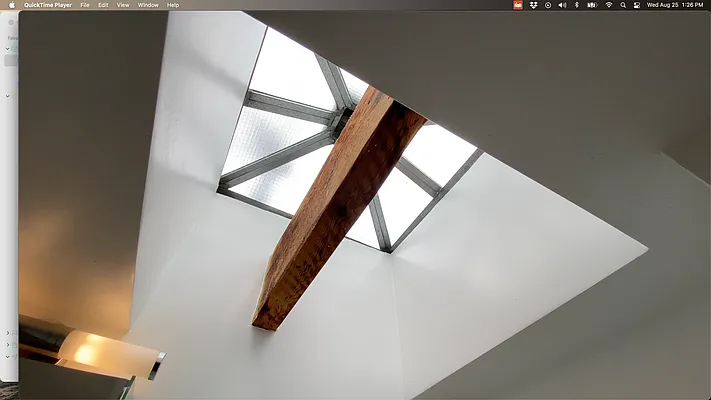The width and height of the screenshot is (711, 400).
Task: Collapse the top sidebar section chevron
Action: (x=8, y=48)
